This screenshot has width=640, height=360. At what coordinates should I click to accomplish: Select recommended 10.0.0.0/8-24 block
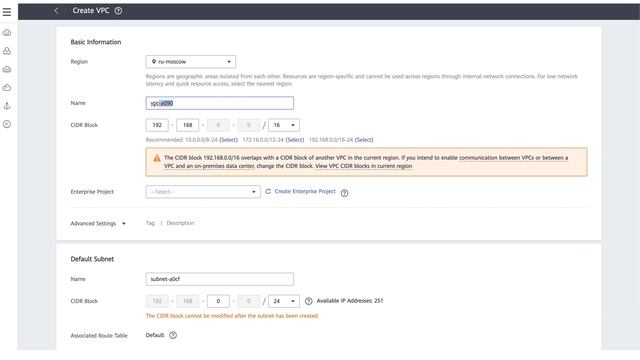point(228,140)
